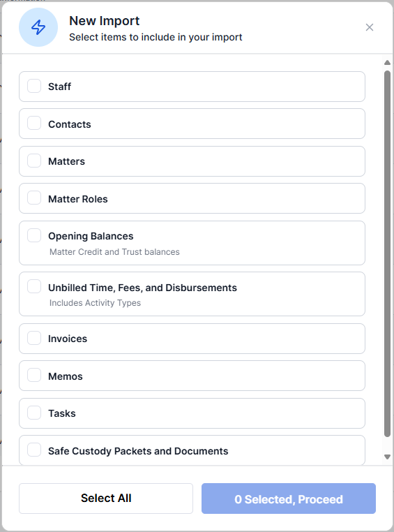Image resolution: width=394 pixels, height=532 pixels.
Task: Check Unbilled Time, Fees, and Disbursements
Action: coord(34,287)
